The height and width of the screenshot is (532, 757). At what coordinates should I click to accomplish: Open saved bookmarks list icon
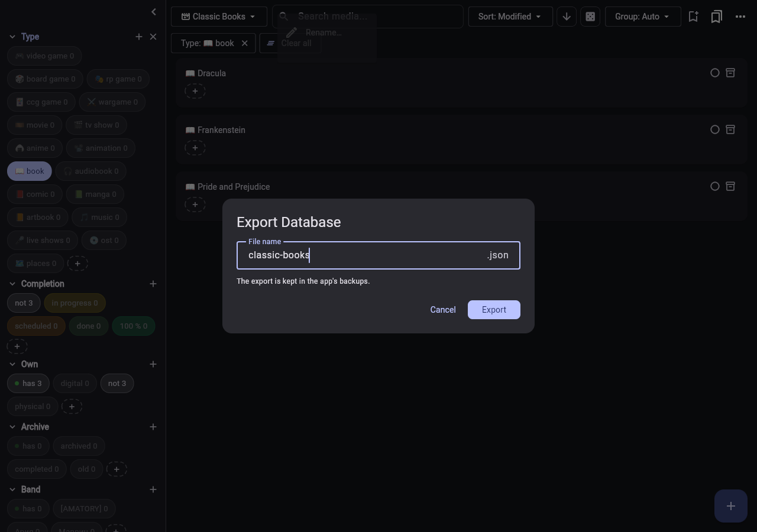click(x=717, y=17)
